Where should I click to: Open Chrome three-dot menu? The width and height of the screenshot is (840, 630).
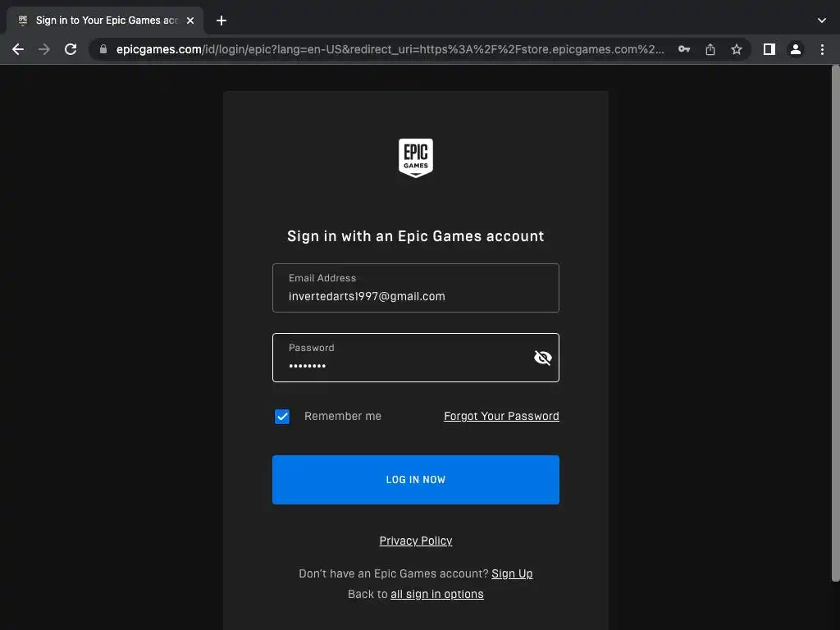(x=822, y=49)
